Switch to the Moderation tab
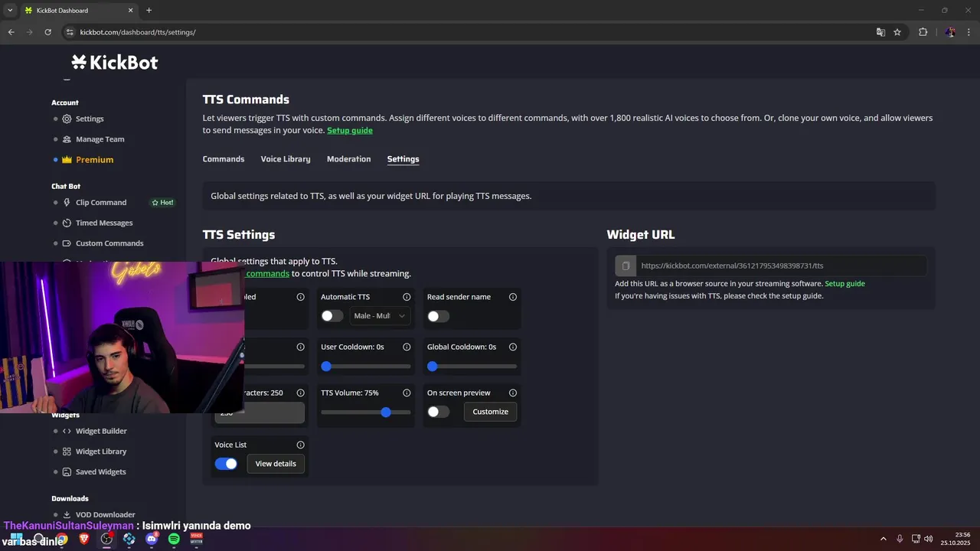Viewport: 980px width, 551px height. tap(348, 159)
